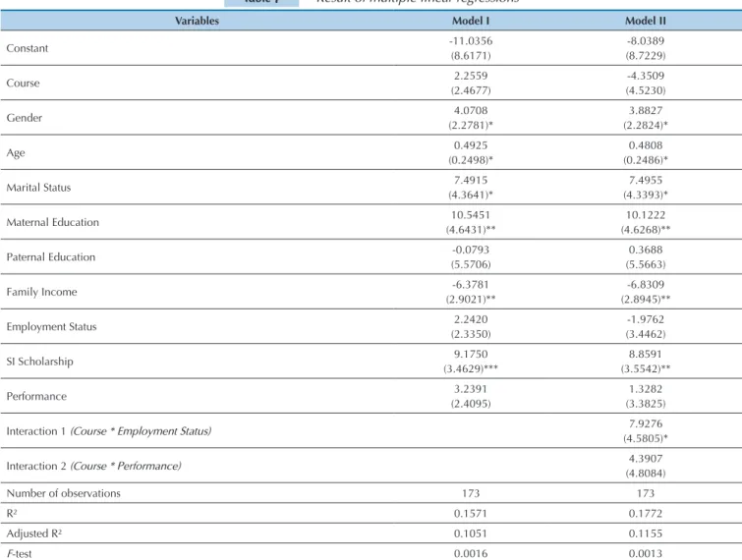Click the Employment Status coefficient 2.2420

(x=471, y=319)
